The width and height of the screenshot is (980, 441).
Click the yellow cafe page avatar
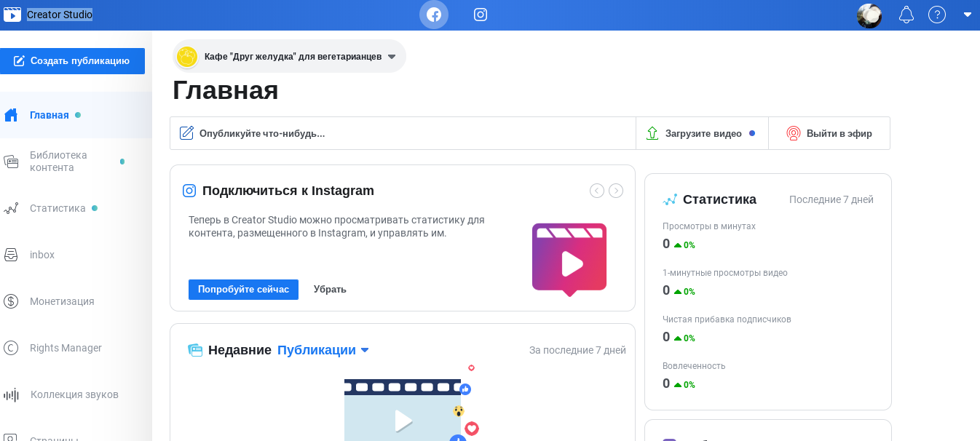point(187,57)
